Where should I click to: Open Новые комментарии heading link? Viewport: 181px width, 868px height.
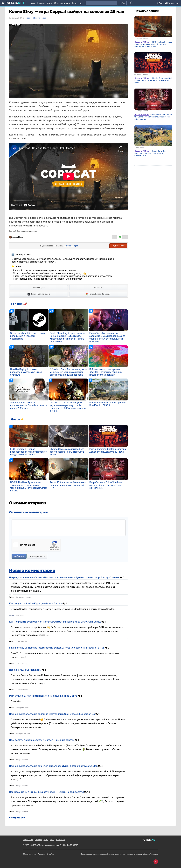click(32, 571)
